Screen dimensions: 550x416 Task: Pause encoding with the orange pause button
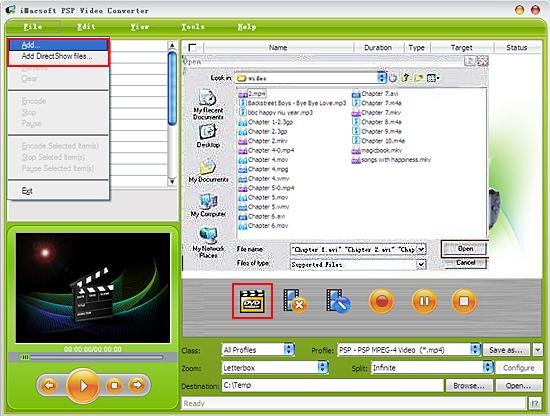[424, 301]
